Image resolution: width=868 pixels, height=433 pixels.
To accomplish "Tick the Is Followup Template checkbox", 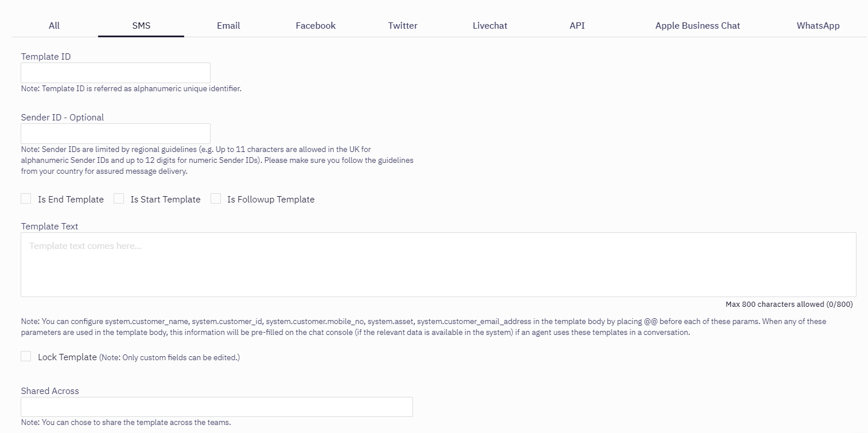I will (x=216, y=198).
